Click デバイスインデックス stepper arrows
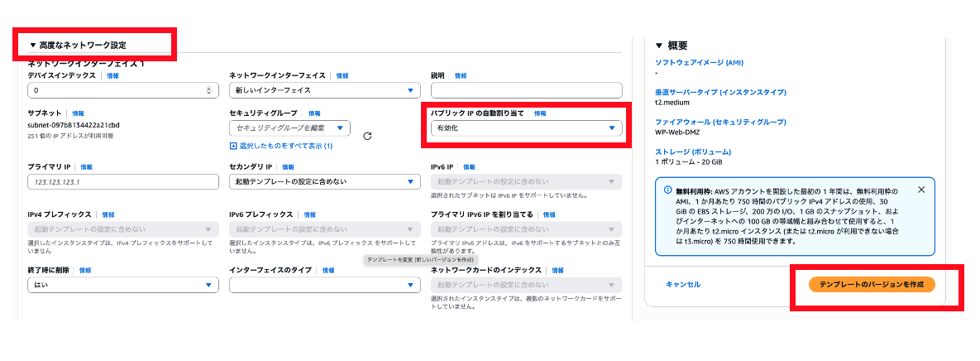980x361 pixels. pyautogui.click(x=208, y=91)
